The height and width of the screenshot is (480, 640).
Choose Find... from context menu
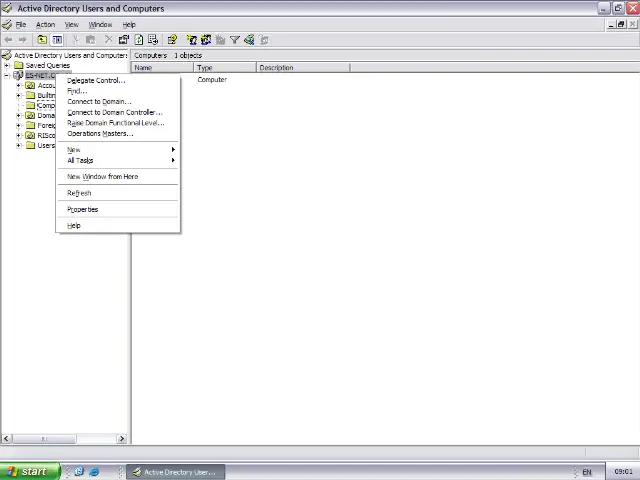click(118, 91)
